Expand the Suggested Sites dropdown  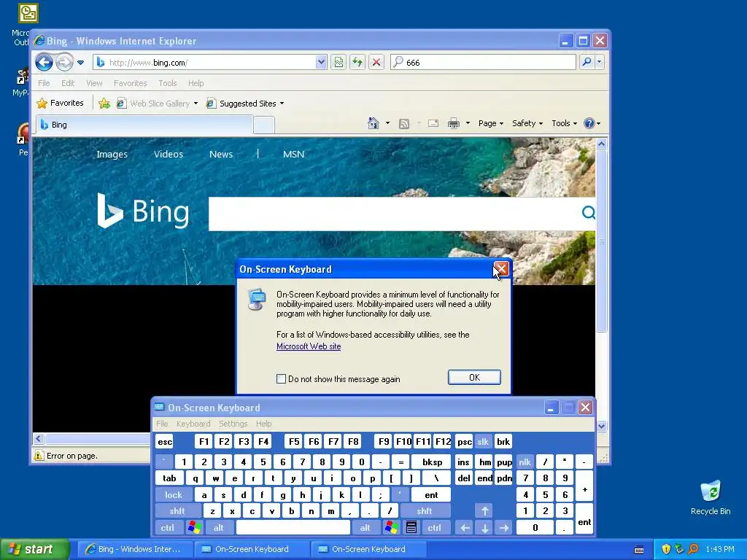coord(282,104)
